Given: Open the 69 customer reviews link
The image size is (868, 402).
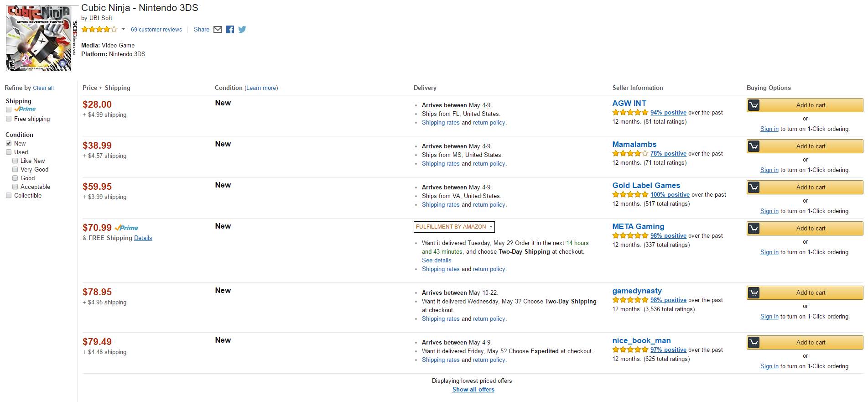Looking at the screenshot, I should coord(156,30).
